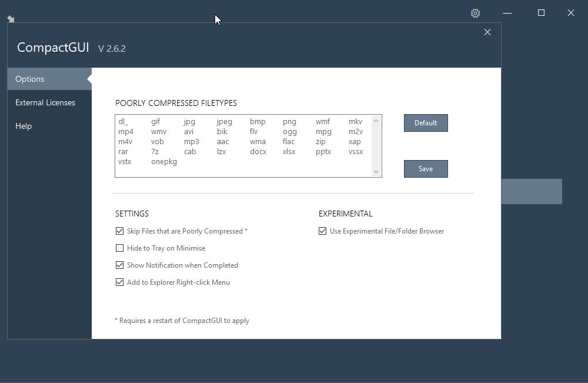The image size is (588, 383).
Task: Click the filetypes list scroll up arrow
Action: pos(376,121)
